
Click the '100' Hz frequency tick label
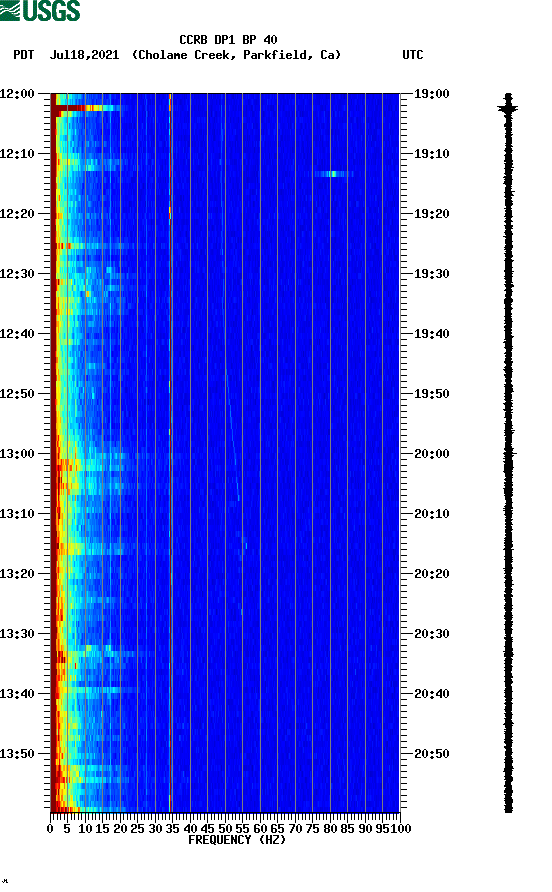tap(401, 829)
